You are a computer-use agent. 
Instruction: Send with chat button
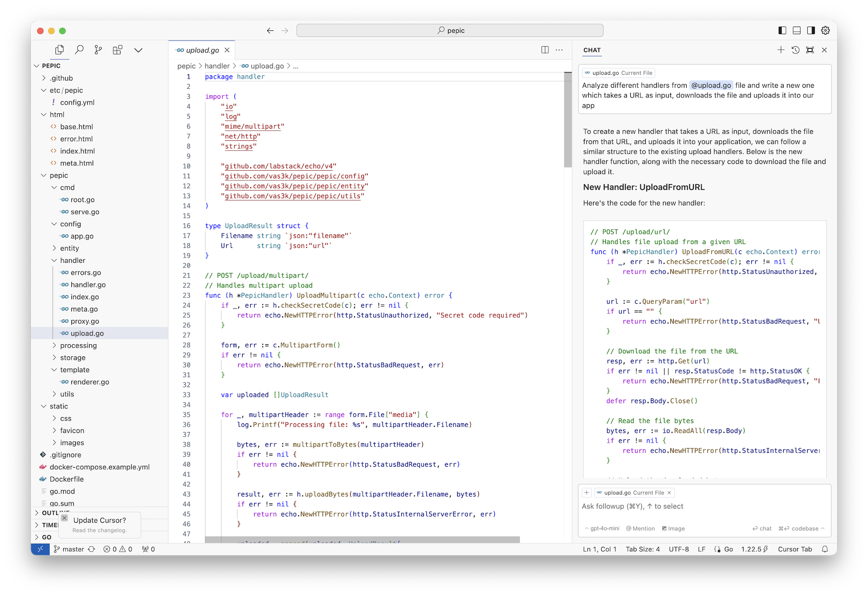coord(762,528)
